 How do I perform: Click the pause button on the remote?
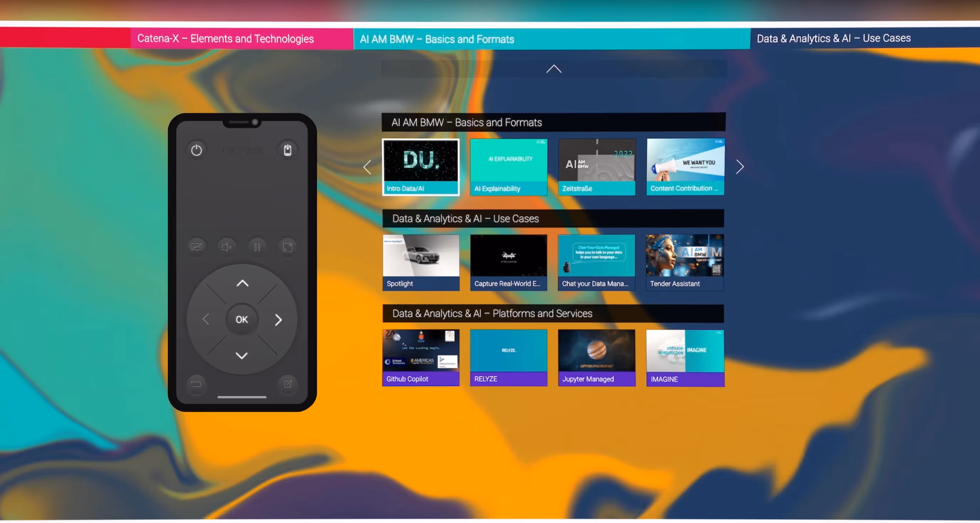pos(257,247)
